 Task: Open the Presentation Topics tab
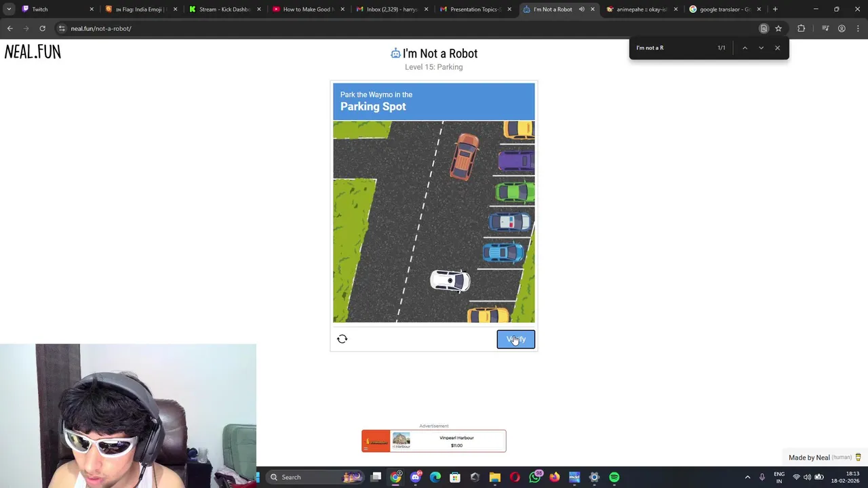(x=475, y=9)
